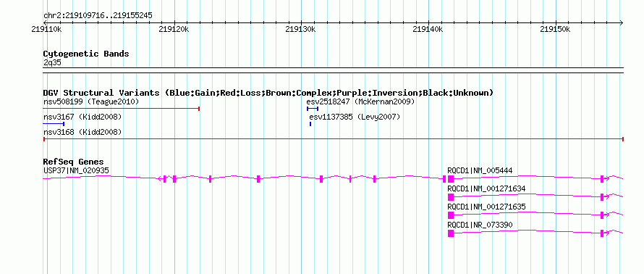Click the RQCD1|NM_001271634 transcript label
This screenshot has width=644, height=274.
coord(486,188)
